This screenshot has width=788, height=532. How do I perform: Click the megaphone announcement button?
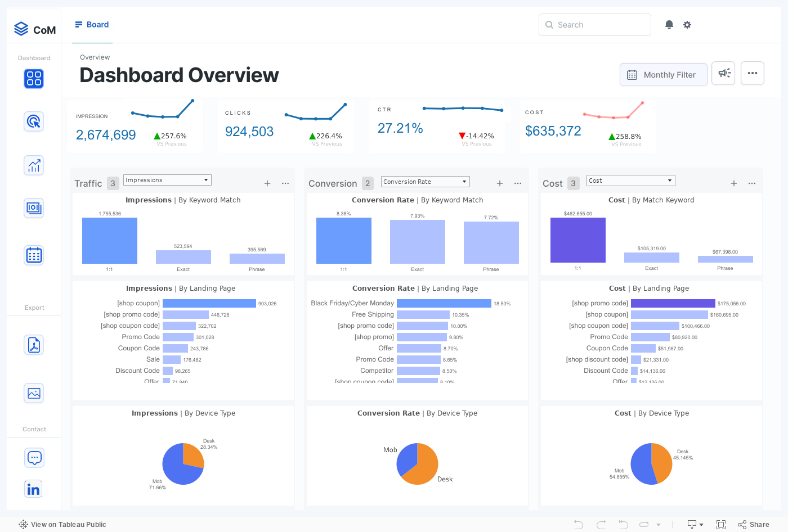tap(723, 73)
